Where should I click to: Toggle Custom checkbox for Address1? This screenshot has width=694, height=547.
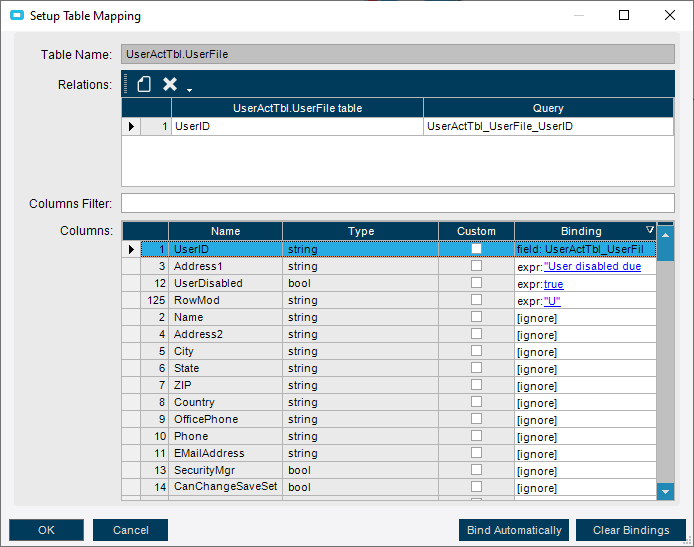pos(476,266)
